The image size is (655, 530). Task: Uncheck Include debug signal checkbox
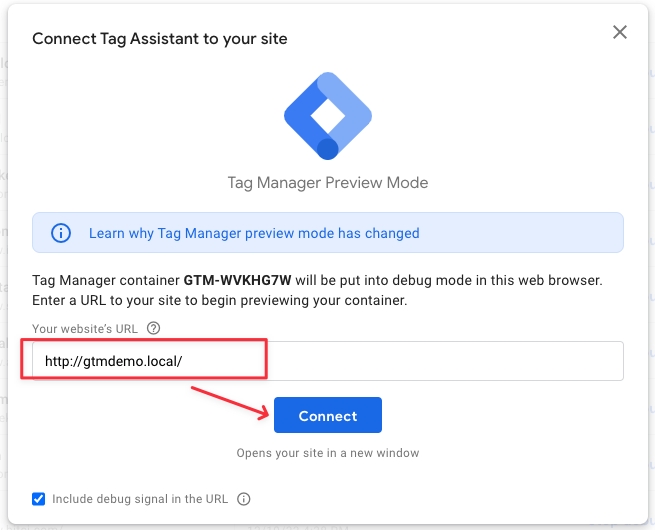click(x=38, y=499)
